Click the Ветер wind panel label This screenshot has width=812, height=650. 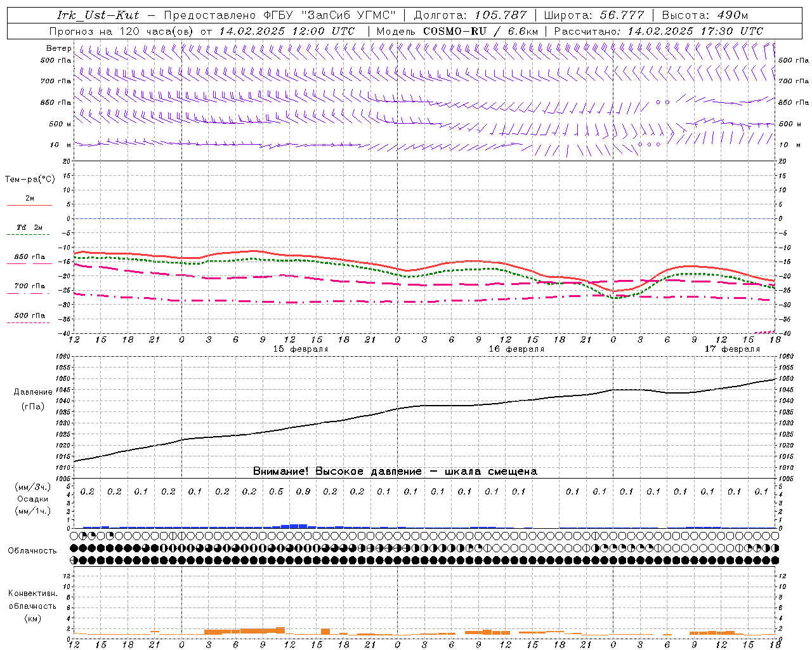(58, 48)
